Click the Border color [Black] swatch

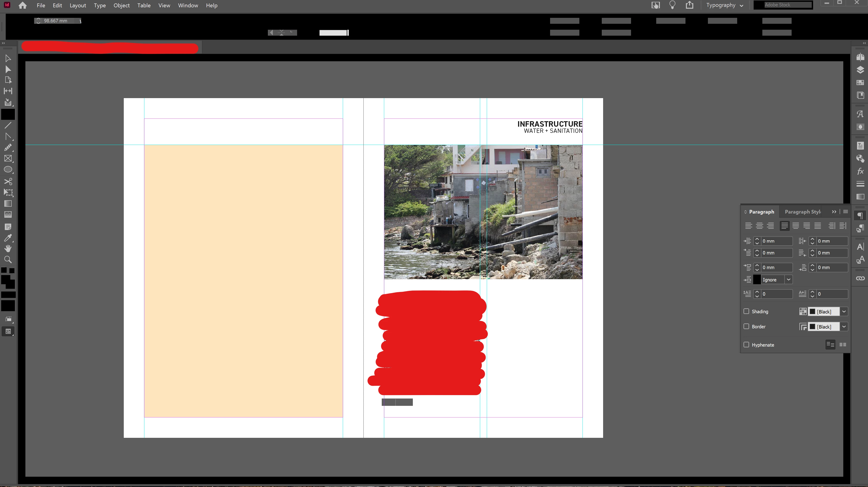(824, 327)
